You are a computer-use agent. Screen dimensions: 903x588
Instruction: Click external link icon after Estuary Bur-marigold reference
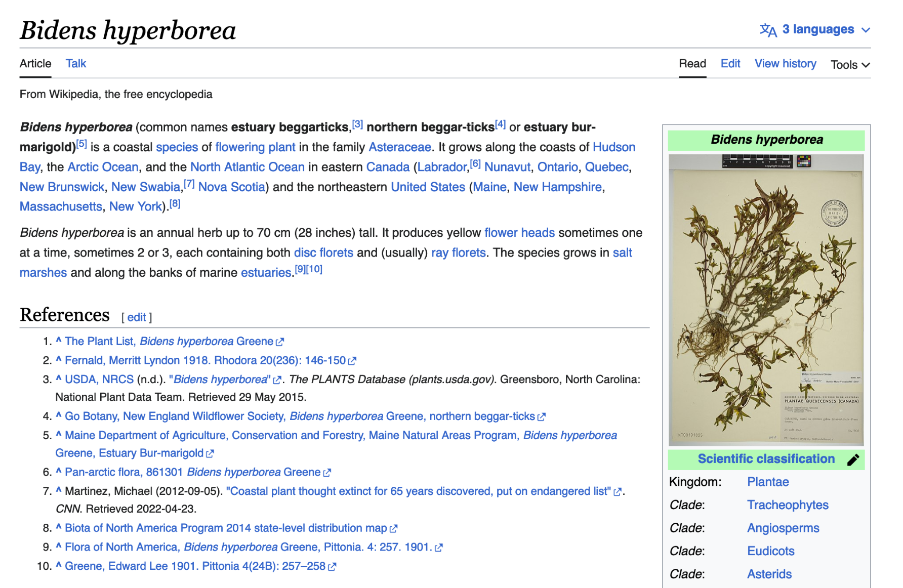tap(210, 454)
